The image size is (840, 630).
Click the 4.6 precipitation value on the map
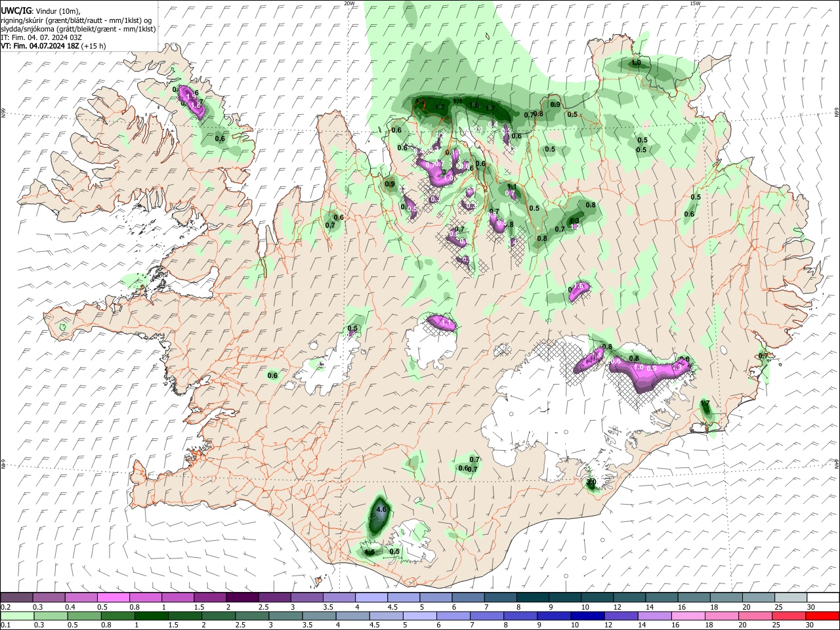(381, 509)
